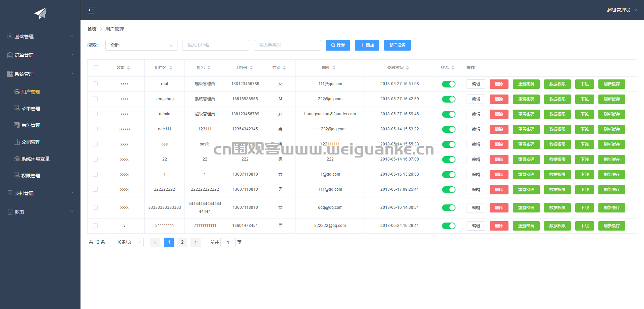The image size is (644, 309).
Task: Sort by 状态 column arrows
Action: pos(453,68)
